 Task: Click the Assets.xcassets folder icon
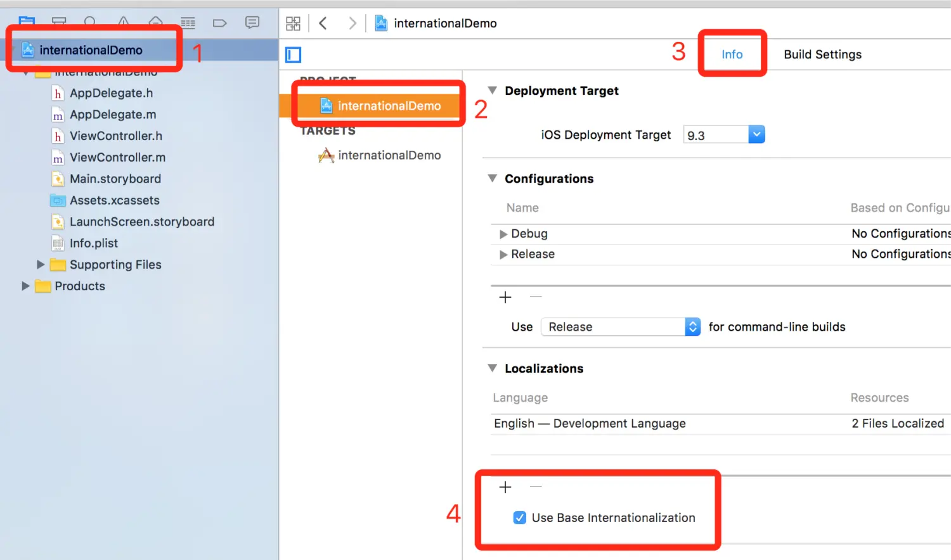tap(58, 201)
